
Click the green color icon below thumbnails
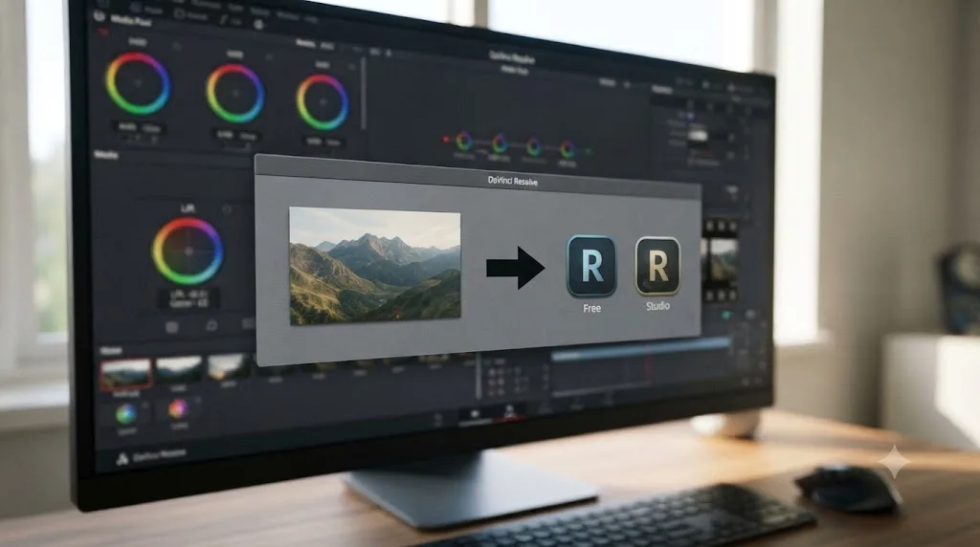[x=125, y=414]
